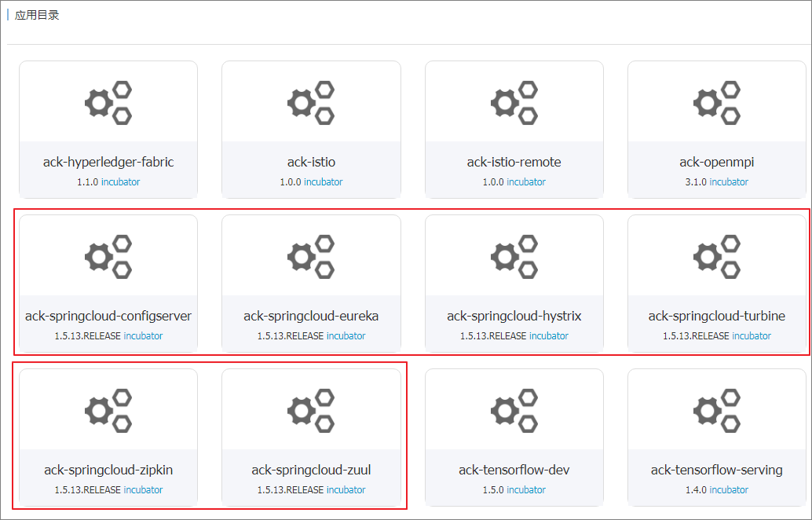Select the ack-hyperledger-fabric title text
The width and height of the screenshot is (812, 520).
pyautogui.click(x=108, y=162)
